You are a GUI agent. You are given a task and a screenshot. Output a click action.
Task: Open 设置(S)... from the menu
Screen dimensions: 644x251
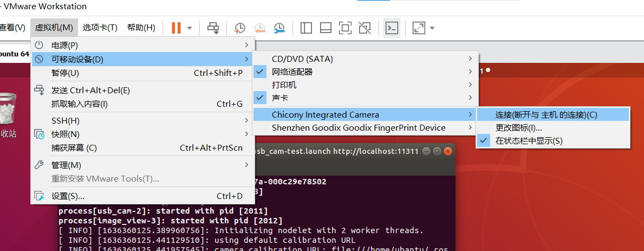[143, 196]
